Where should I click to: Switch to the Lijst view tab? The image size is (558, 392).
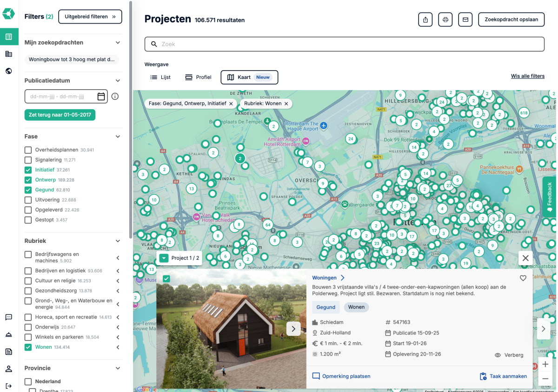click(160, 77)
